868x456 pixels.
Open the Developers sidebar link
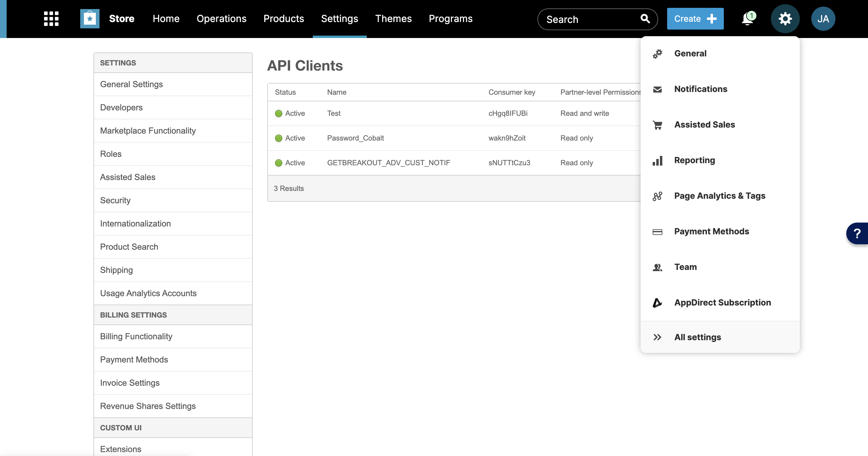tap(121, 107)
